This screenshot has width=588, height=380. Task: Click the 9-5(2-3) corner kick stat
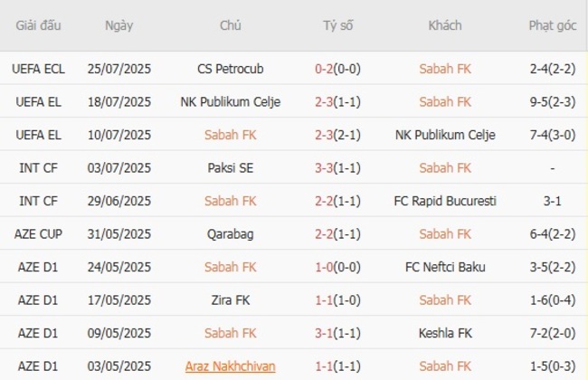tap(552, 102)
